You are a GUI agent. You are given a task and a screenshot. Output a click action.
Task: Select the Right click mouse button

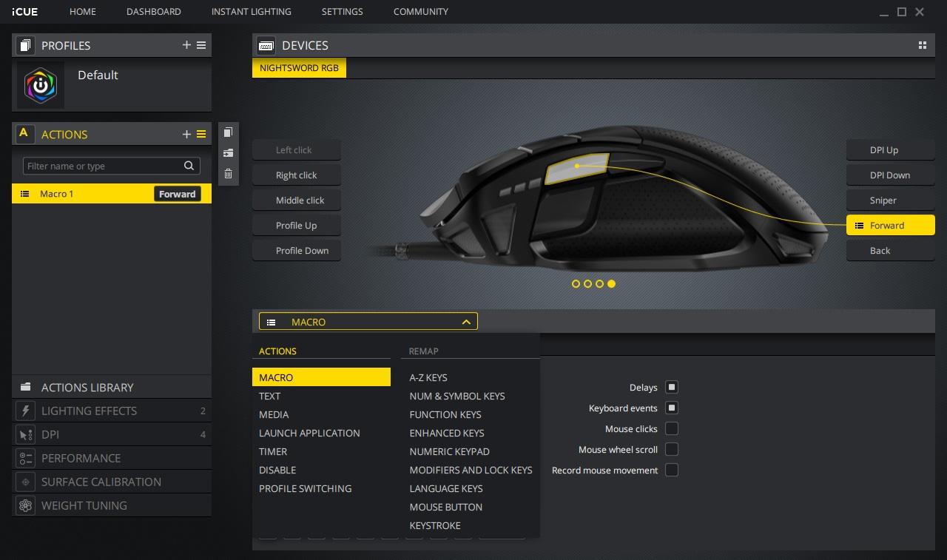tap(297, 175)
